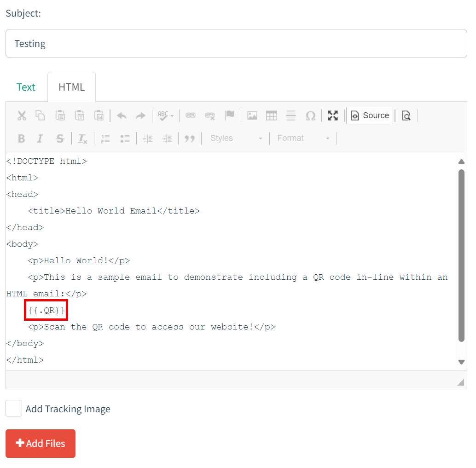Click the '</head>' closing tag line
Image resolution: width=476 pixels, height=468 pixels.
(25, 228)
